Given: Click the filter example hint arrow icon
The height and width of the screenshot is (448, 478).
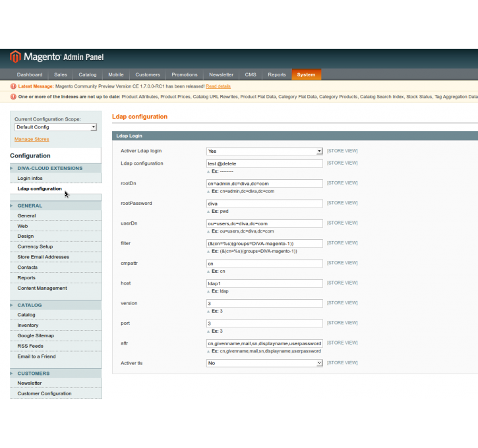Looking at the screenshot, I should pos(208,252).
